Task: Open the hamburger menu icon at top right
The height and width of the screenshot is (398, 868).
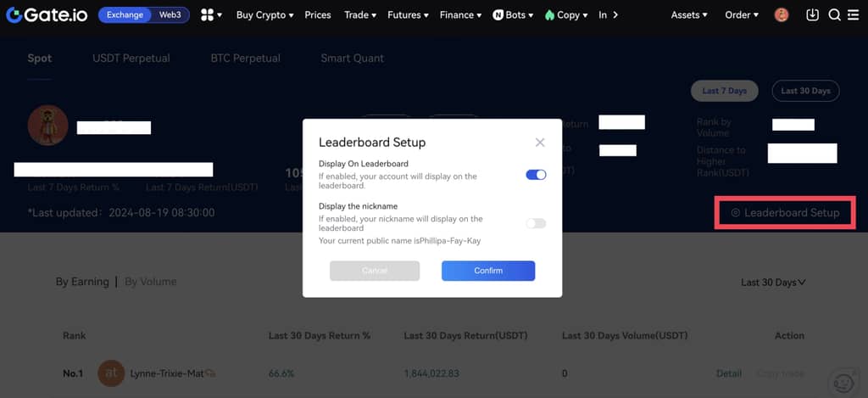Action: [x=853, y=14]
